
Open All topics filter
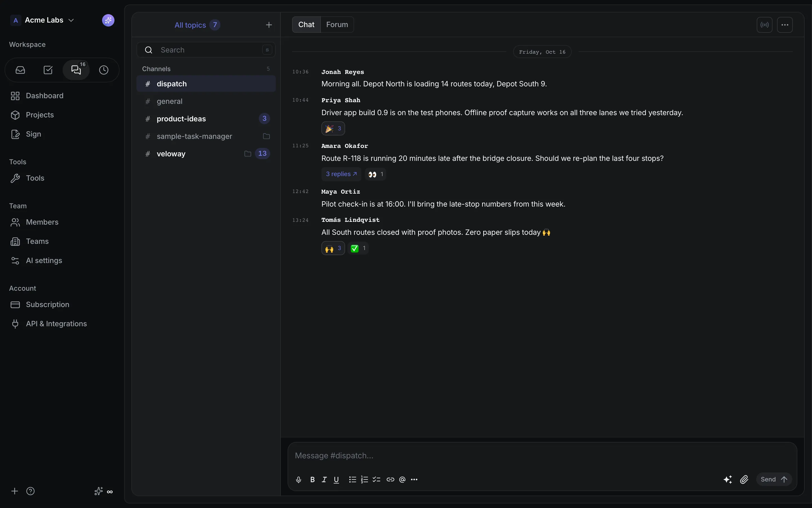click(197, 25)
